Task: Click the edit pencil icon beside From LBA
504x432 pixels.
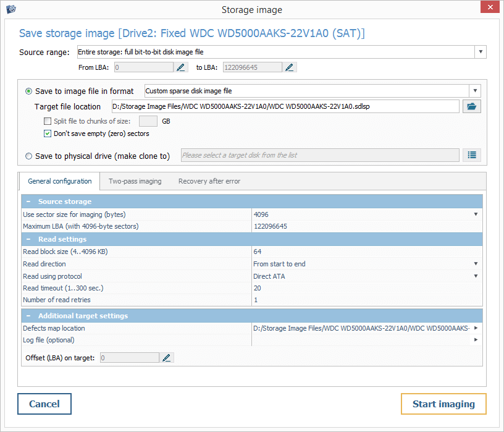Action: point(181,67)
